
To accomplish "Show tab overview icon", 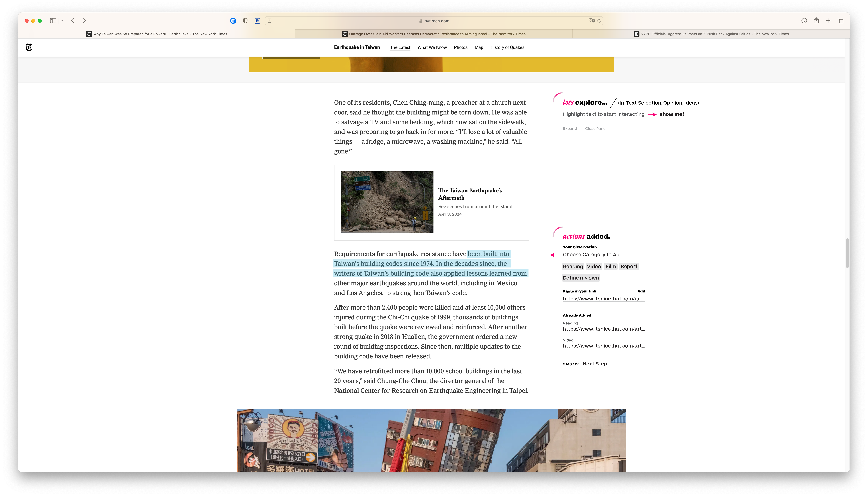I will pos(840,21).
